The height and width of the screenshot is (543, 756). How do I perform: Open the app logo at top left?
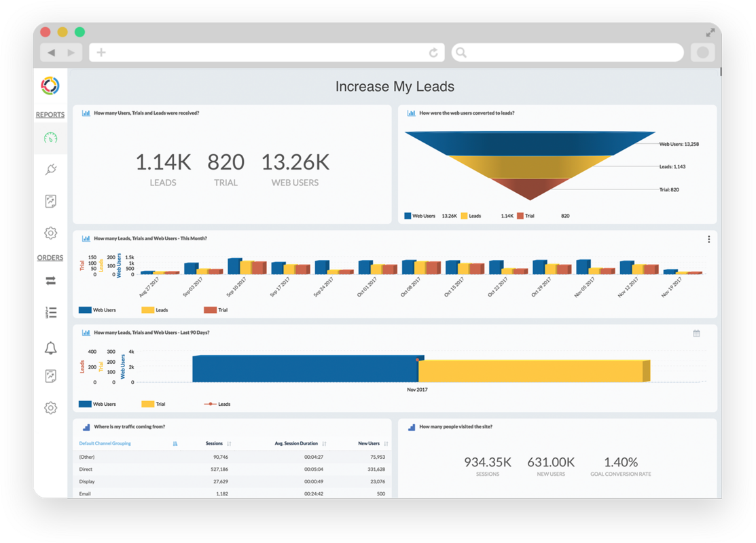(50, 86)
